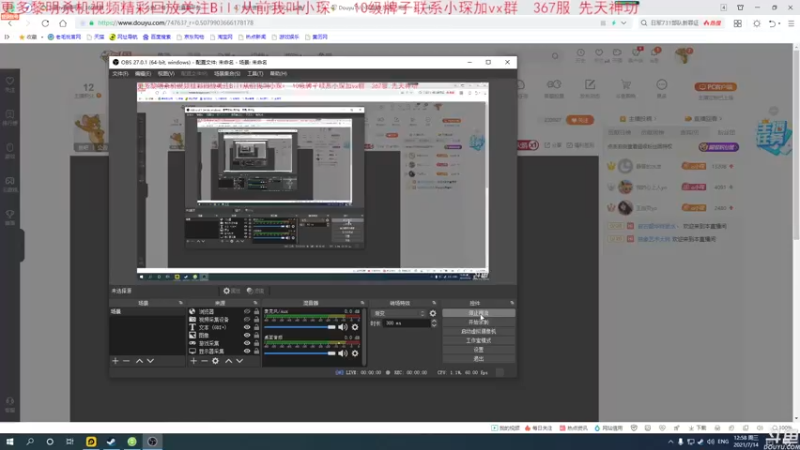800x450 pixels.
Task: Open OBS 场景集合(S) menu
Action: click(x=227, y=73)
